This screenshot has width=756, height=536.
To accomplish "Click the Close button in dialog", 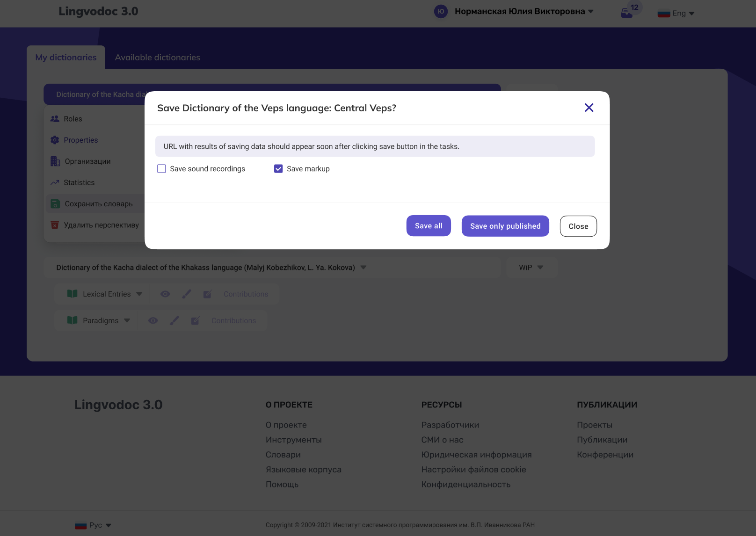I will tap(578, 226).
